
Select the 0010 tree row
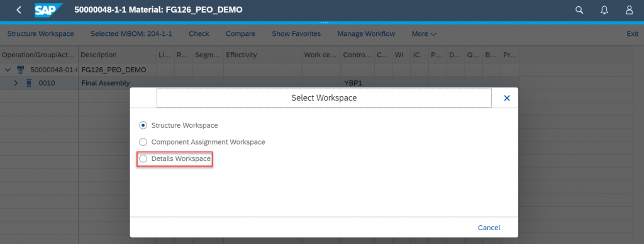[47, 83]
